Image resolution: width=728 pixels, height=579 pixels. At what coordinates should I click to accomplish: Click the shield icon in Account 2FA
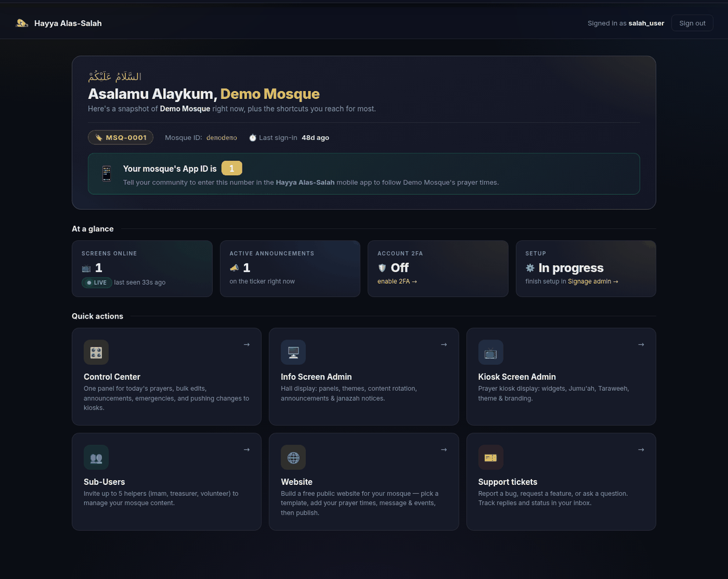pyautogui.click(x=382, y=268)
